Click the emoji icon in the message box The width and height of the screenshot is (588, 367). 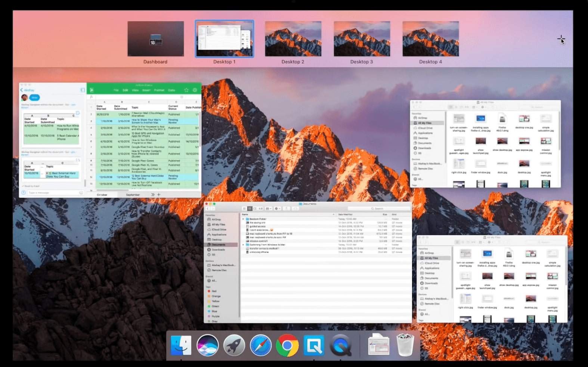[x=81, y=193]
